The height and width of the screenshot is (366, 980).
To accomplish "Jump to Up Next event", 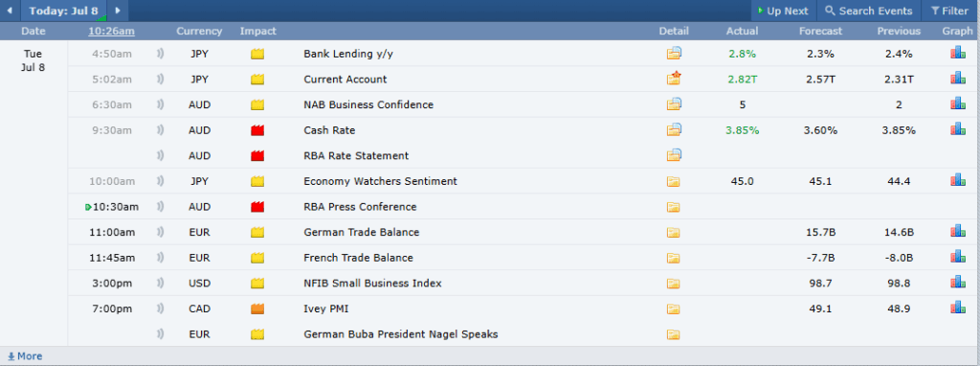I will click(783, 11).
